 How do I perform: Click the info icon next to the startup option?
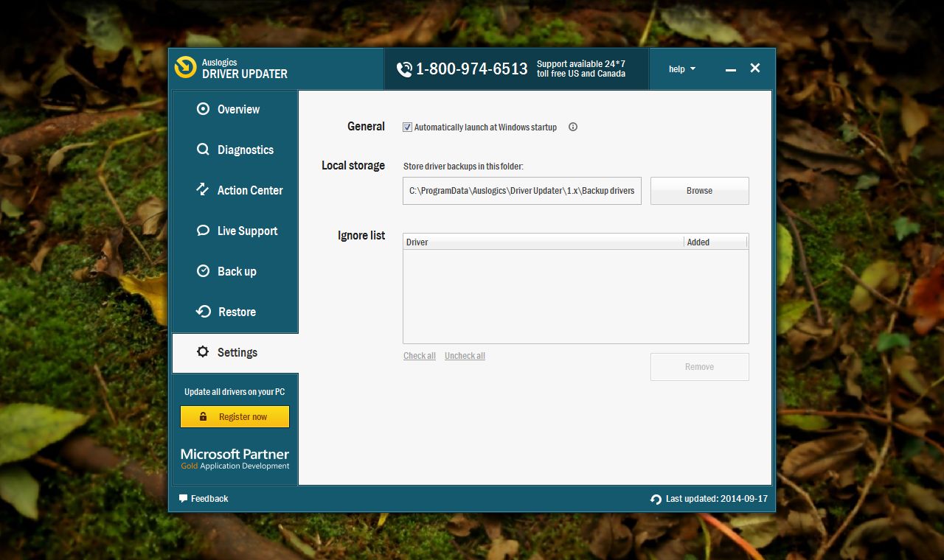pos(573,127)
